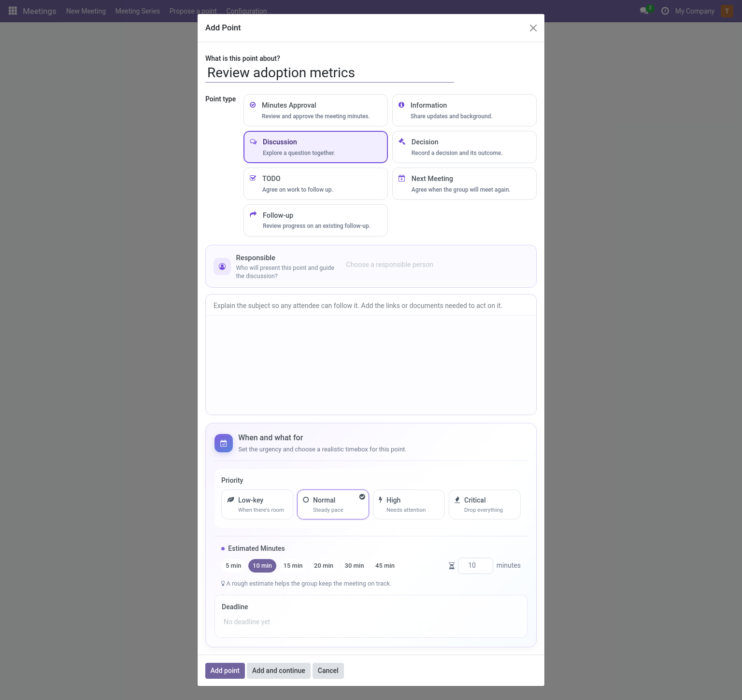The image size is (742, 700).
Task: Open the Deadline date picker field
Action: point(371,622)
